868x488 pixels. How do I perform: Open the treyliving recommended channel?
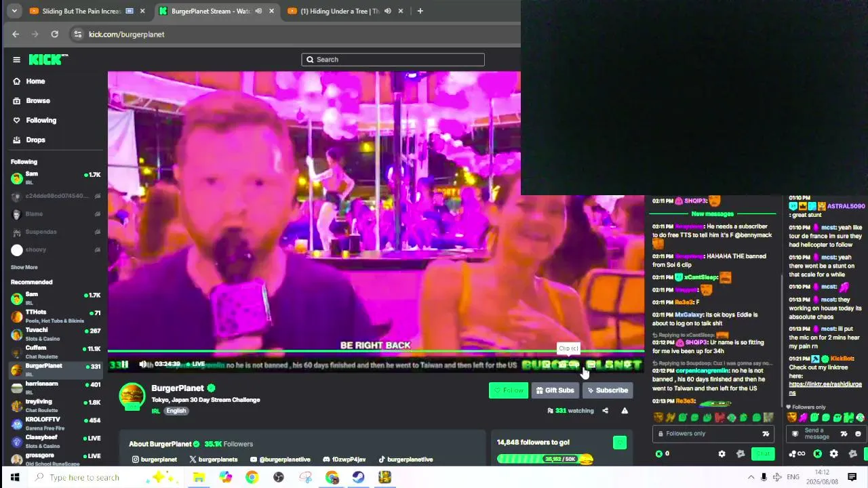(x=56, y=405)
